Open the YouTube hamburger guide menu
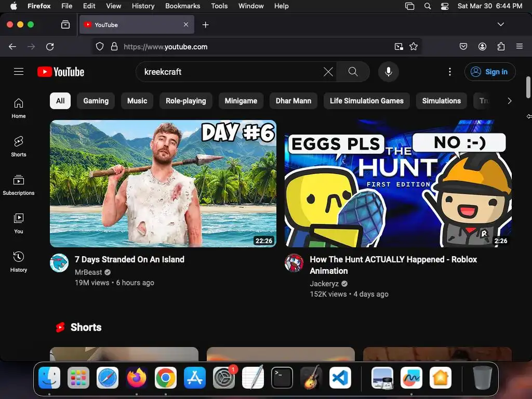532x399 pixels. [19, 72]
